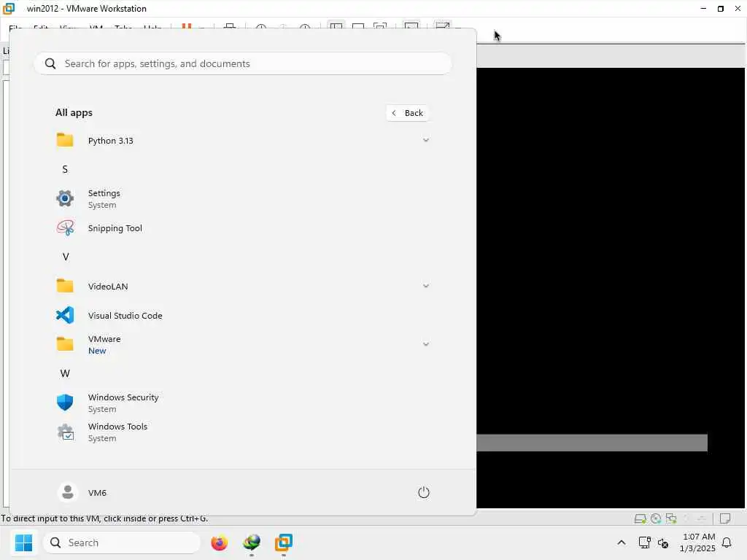This screenshot has height=560, width=747.
Task: Open Windows Security
Action: [x=242, y=402]
